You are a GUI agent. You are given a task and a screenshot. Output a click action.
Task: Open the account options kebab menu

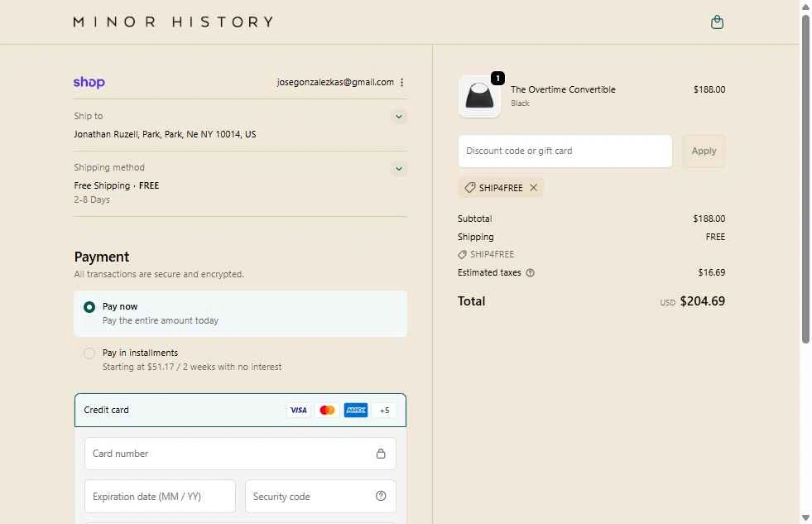tap(401, 82)
